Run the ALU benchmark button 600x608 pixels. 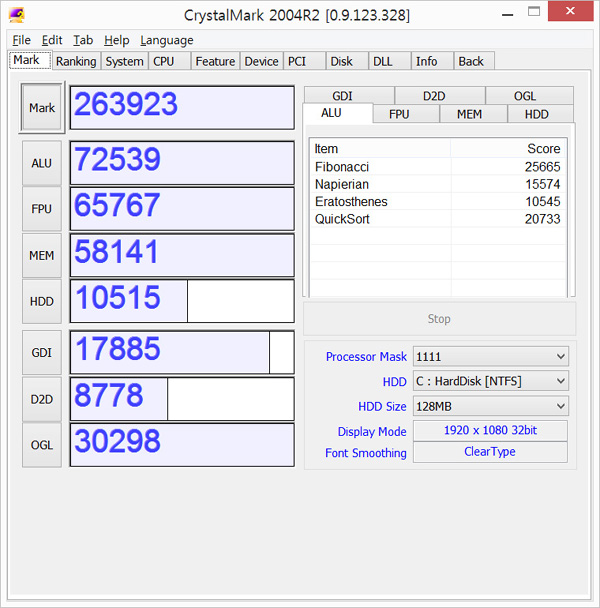[42, 163]
